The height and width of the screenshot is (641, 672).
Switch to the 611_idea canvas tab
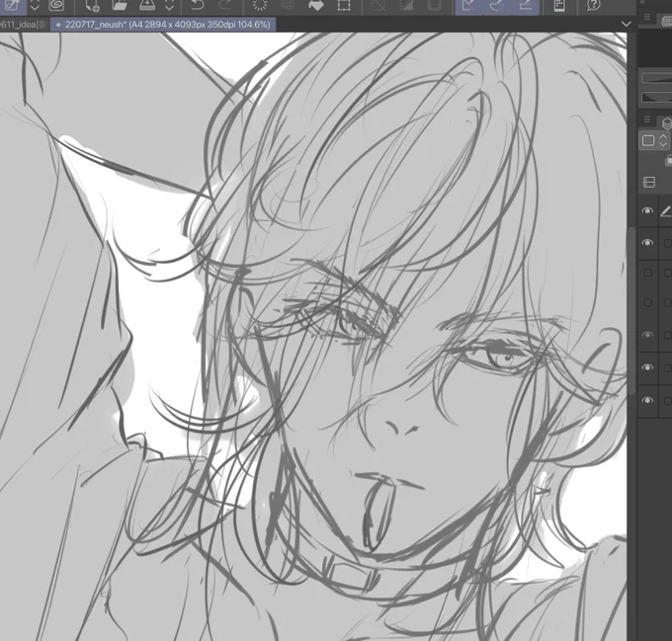point(24,25)
